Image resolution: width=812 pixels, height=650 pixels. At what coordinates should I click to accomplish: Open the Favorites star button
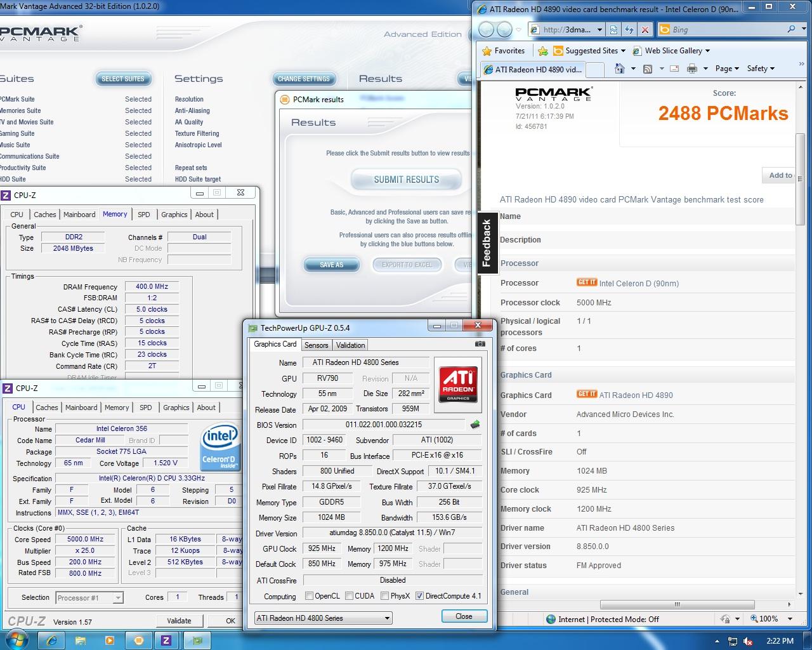tap(503, 51)
